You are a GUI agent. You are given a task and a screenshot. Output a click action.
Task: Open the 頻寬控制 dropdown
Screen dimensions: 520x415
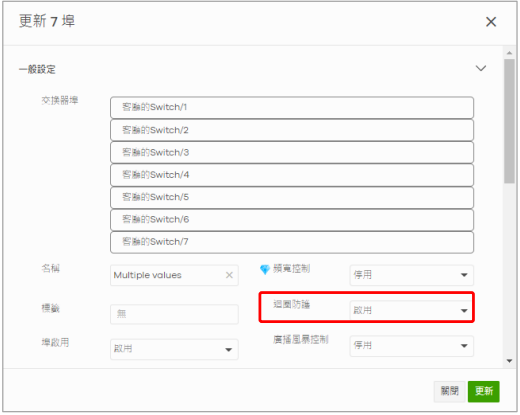412,275
